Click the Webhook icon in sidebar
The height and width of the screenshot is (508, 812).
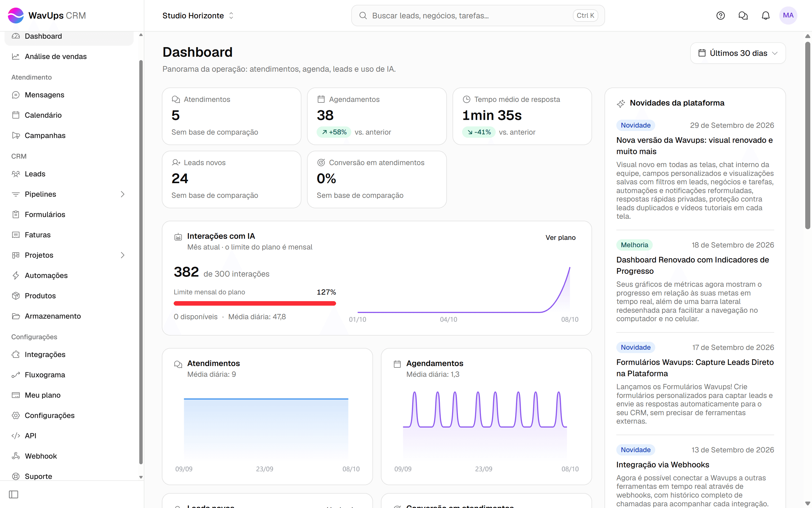16,456
